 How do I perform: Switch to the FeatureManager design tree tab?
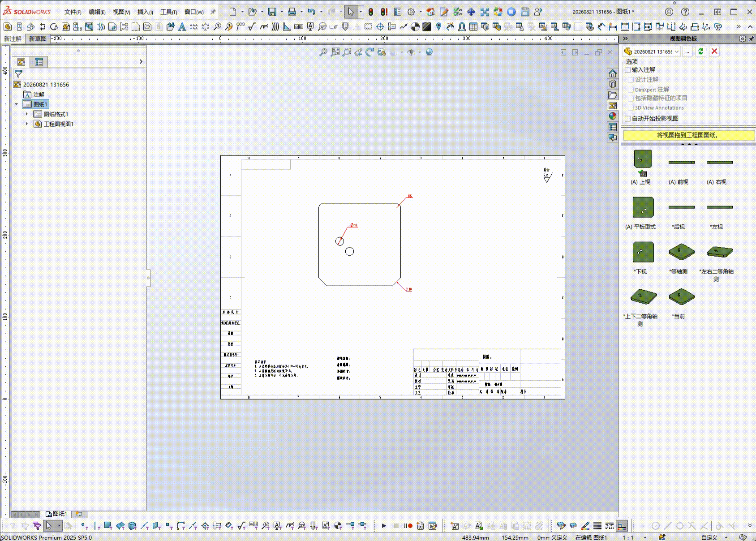(x=21, y=62)
